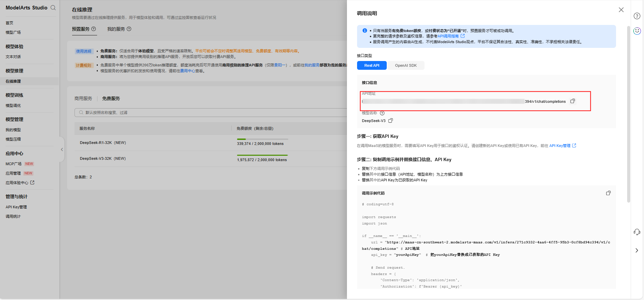
Task: Click the 总条数: 2 count text
Action: 83,177
